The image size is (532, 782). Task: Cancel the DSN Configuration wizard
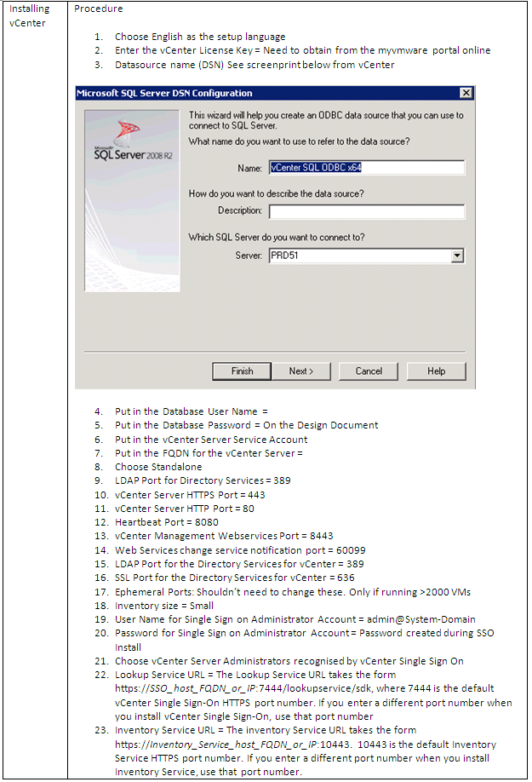[x=369, y=371]
